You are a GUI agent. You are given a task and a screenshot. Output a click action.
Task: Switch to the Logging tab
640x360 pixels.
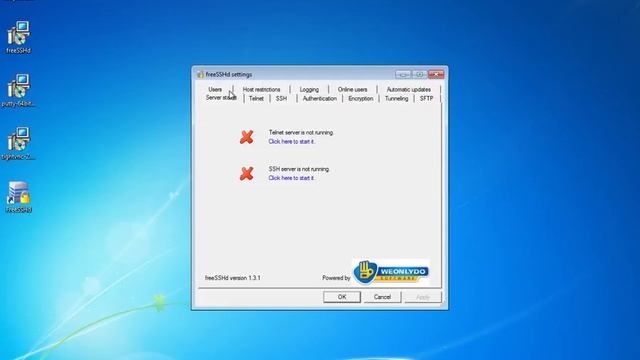point(309,89)
